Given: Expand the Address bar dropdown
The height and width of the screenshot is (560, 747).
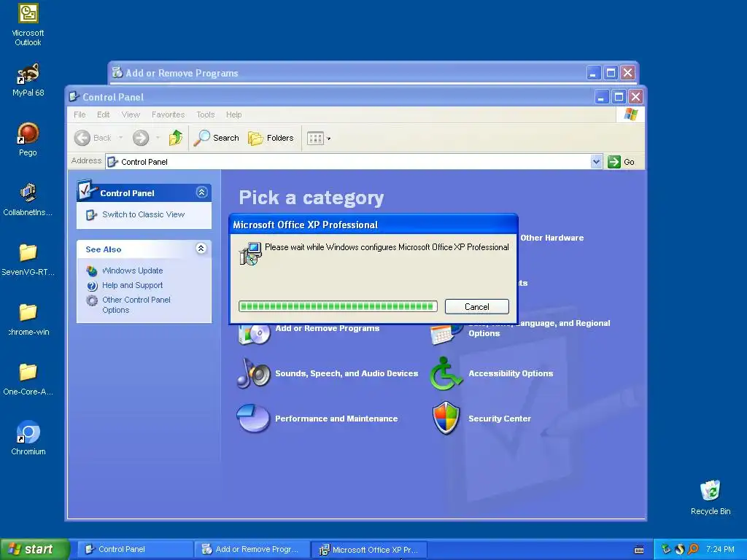Looking at the screenshot, I should [x=596, y=162].
